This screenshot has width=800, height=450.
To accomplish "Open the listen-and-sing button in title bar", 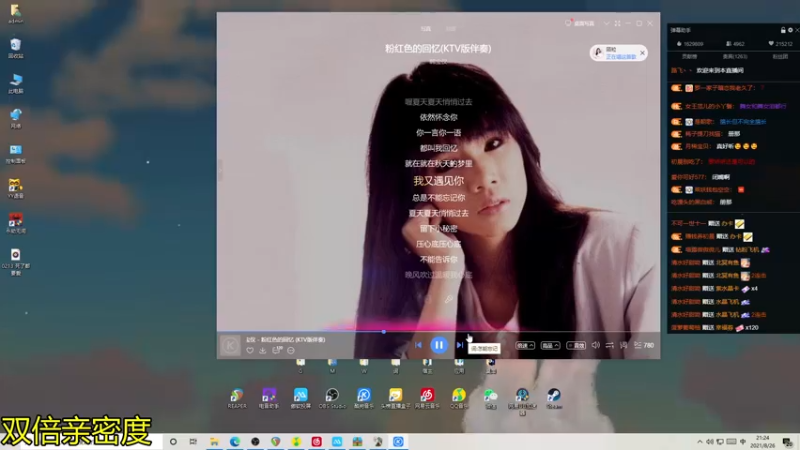I will [x=581, y=23].
